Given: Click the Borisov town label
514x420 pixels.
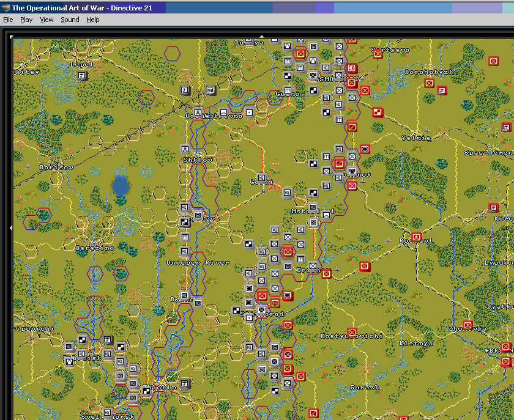Looking at the screenshot, I should click(x=56, y=167).
